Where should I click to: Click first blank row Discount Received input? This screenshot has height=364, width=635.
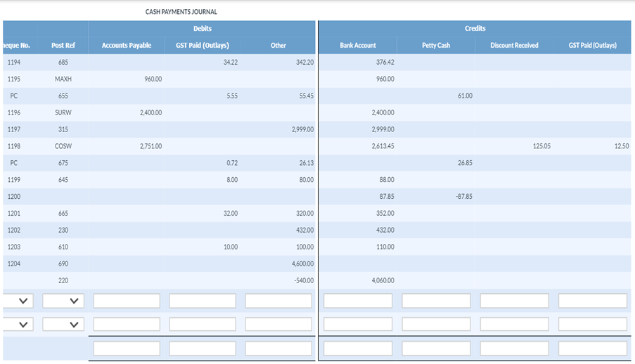point(514,301)
